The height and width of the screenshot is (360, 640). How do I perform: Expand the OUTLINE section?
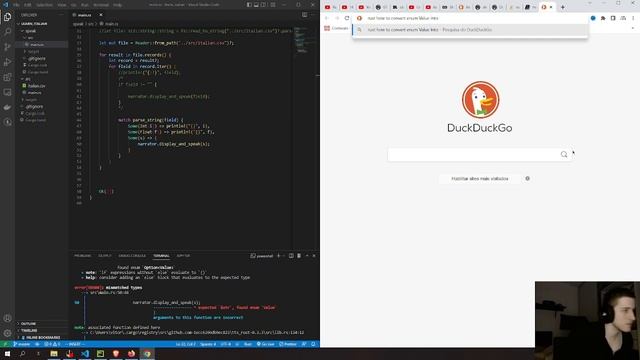pos(28,324)
